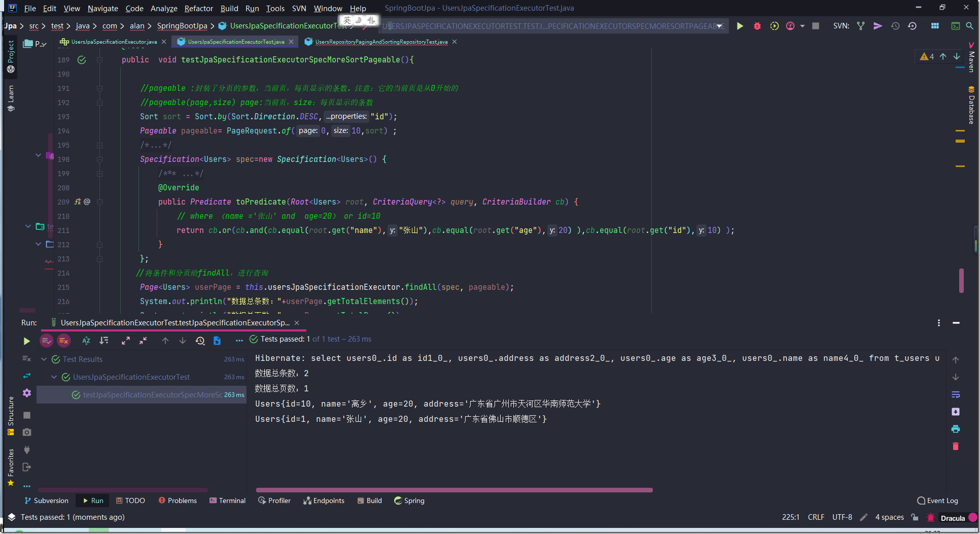The image size is (980, 534).
Task: Expand all test results
Action: [126, 341]
